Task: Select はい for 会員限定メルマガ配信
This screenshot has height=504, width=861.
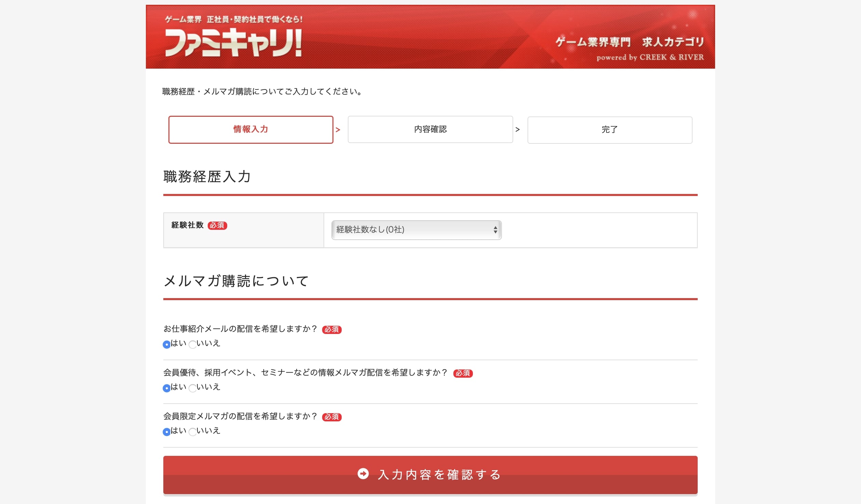Action: tap(166, 432)
